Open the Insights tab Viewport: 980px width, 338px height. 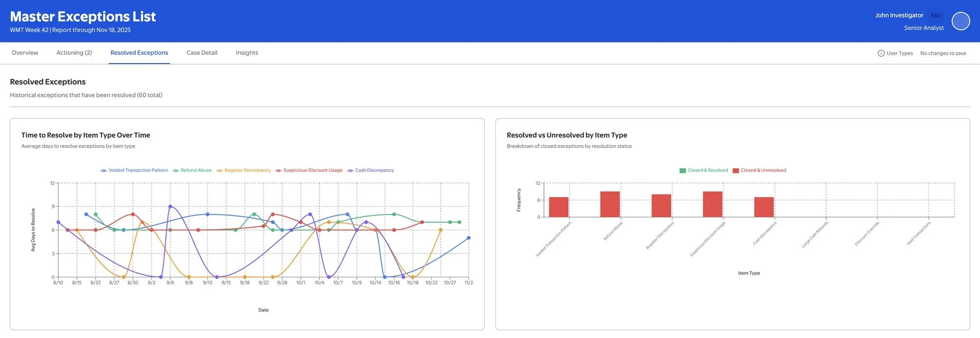coord(247,53)
